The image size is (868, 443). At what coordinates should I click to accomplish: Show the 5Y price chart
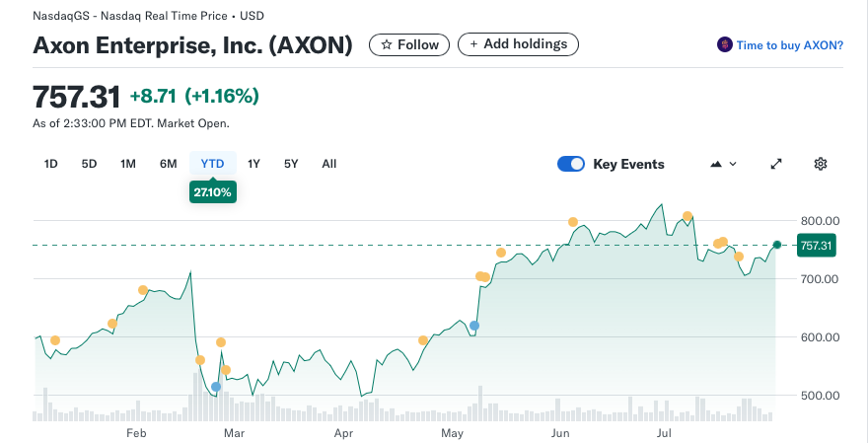coord(291,164)
